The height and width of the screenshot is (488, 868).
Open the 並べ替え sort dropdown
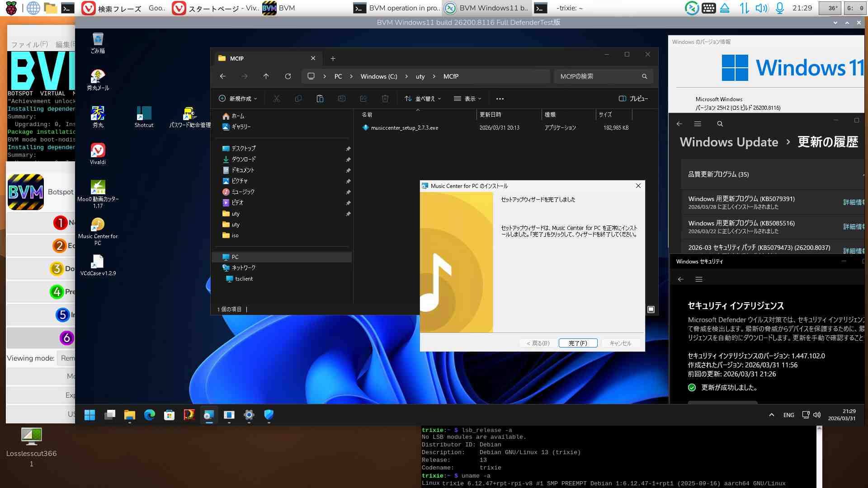(x=423, y=99)
